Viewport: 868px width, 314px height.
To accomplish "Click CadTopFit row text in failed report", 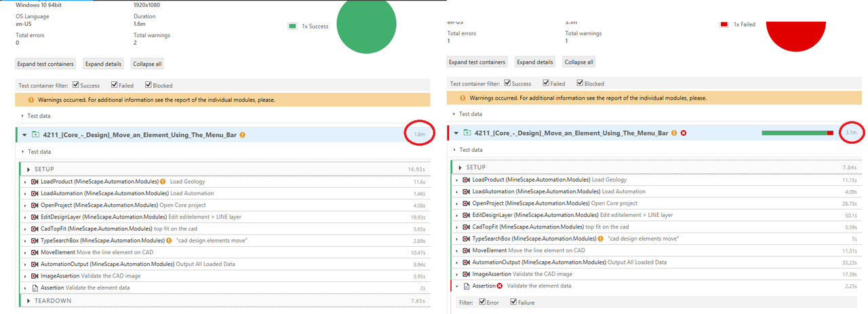I will [x=551, y=227].
